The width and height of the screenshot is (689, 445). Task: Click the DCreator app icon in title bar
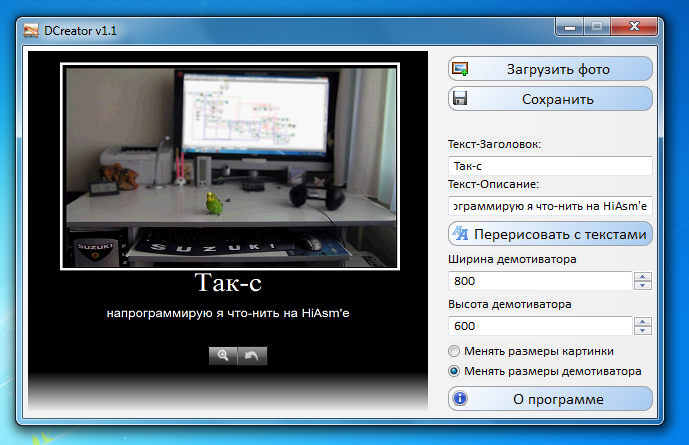[29, 31]
